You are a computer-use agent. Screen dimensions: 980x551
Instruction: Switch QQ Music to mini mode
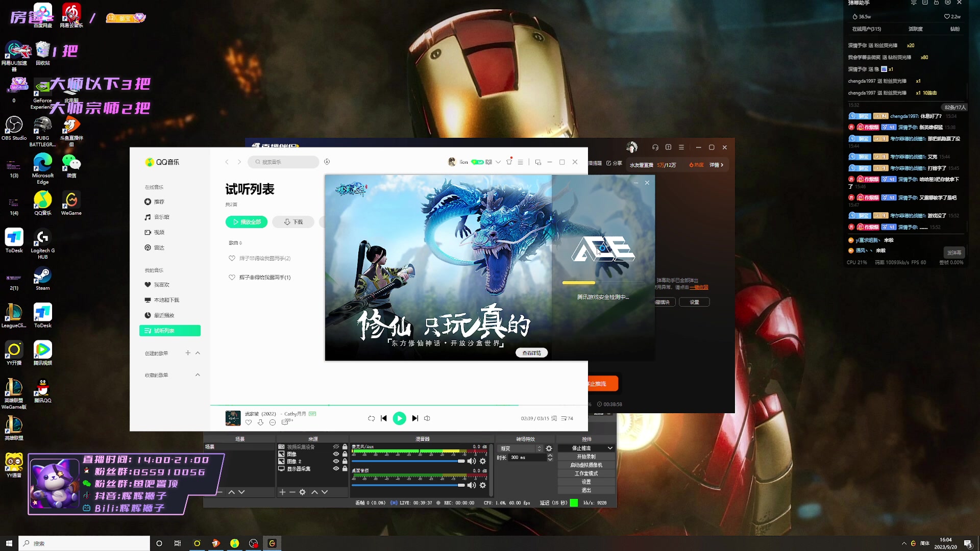[538, 162]
